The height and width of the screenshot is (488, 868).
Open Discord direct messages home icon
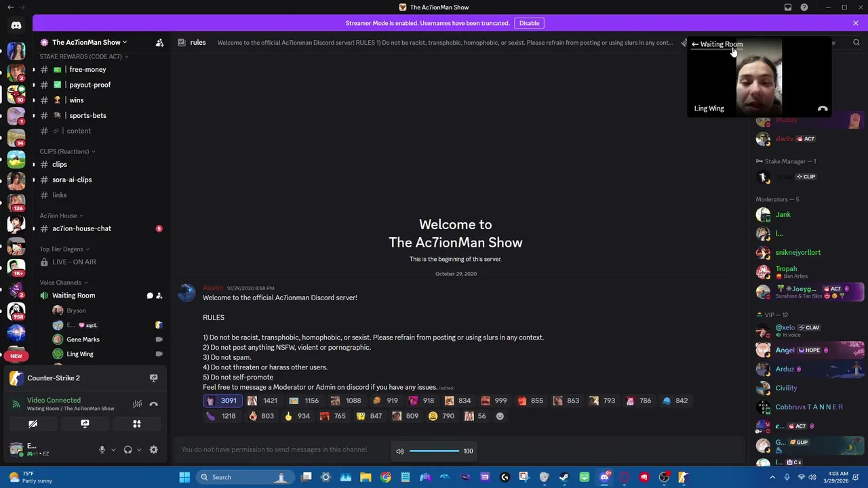(16, 26)
